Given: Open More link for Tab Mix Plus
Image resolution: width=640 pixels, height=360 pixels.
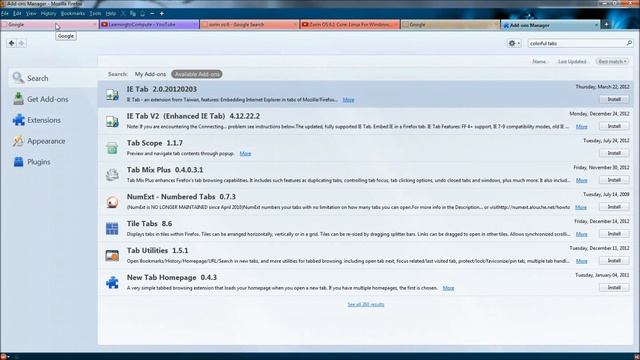Looking at the screenshot, I should [x=582, y=180].
